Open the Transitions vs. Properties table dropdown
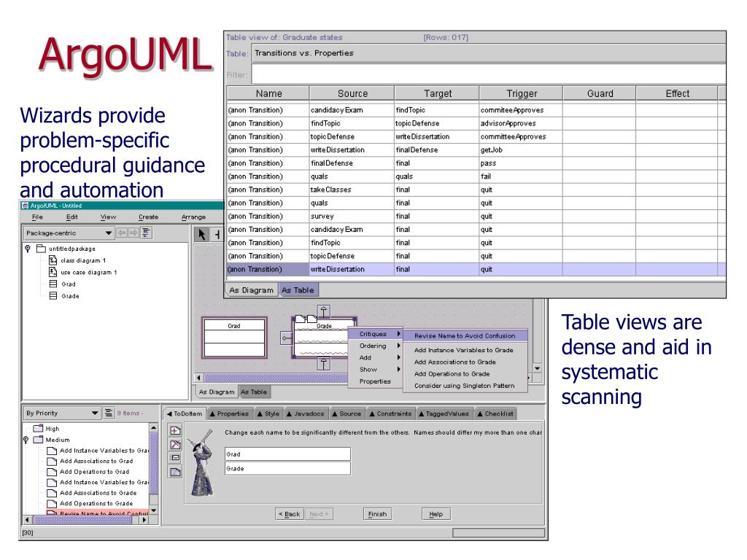This screenshot has height=560, width=747. pos(488,52)
